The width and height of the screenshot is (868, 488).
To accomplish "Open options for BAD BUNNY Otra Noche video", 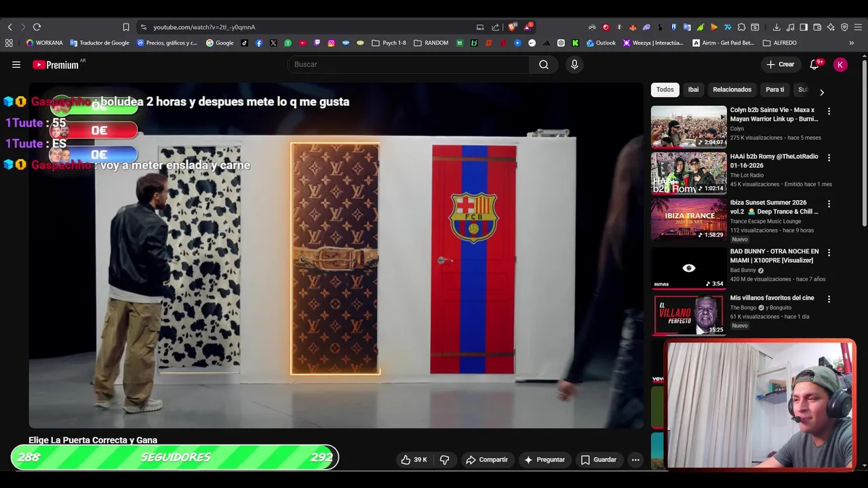I will click(x=829, y=252).
